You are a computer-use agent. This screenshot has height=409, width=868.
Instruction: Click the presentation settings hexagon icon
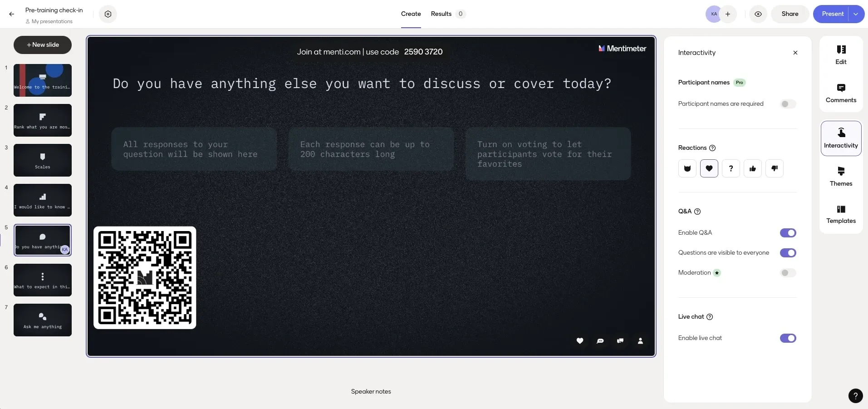[108, 14]
